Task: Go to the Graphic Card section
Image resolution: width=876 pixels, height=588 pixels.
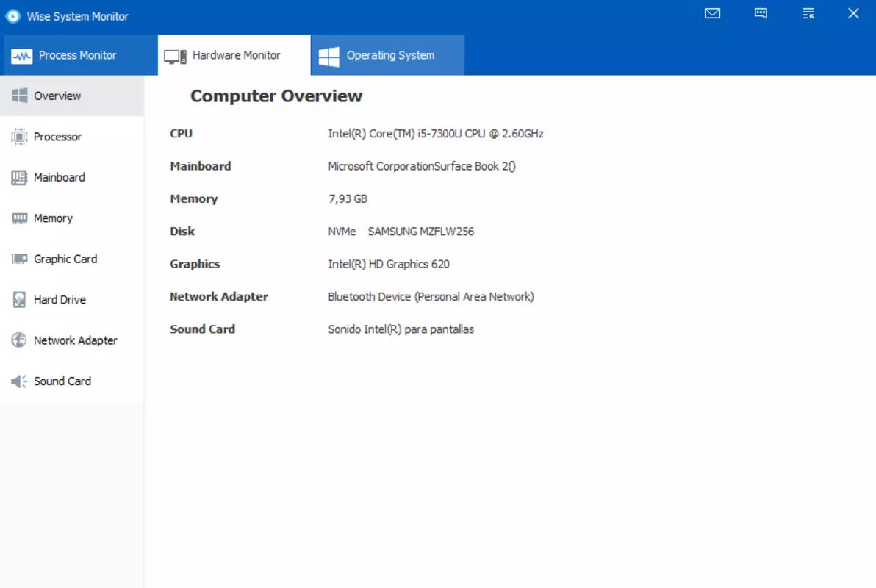Action: click(72, 259)
